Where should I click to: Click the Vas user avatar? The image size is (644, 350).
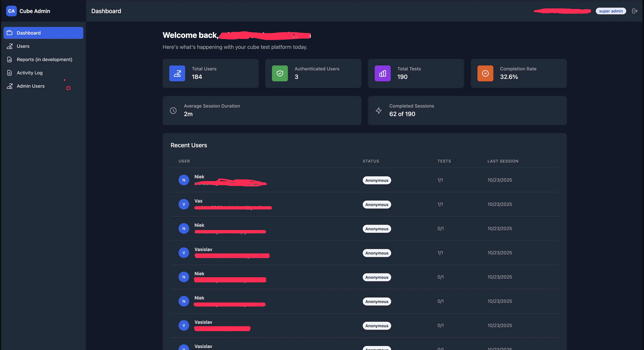tap(184, 204)
